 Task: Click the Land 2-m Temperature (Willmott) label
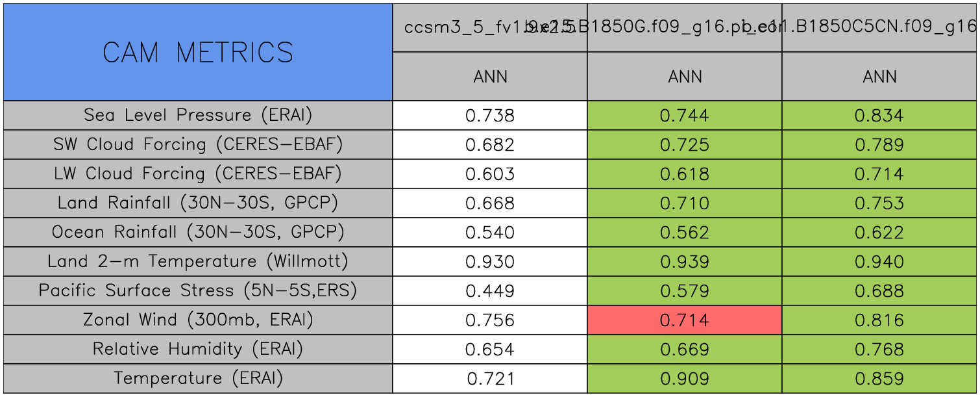pyautogui.click(x=198, y=262)
